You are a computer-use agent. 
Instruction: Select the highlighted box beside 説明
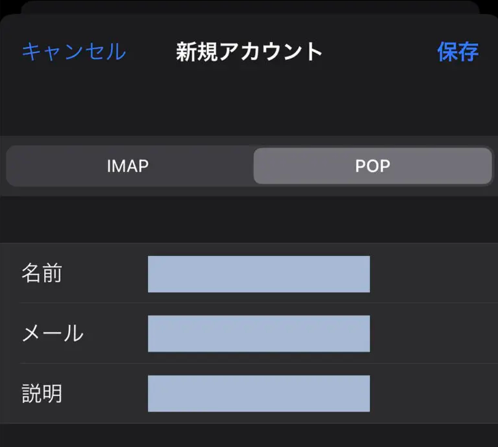coord(259,393)
